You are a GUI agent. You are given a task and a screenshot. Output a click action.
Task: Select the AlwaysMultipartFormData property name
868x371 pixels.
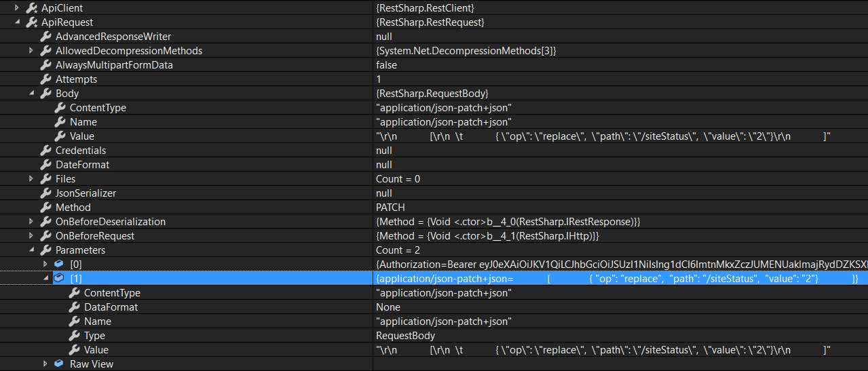click(x=114, y=65)
